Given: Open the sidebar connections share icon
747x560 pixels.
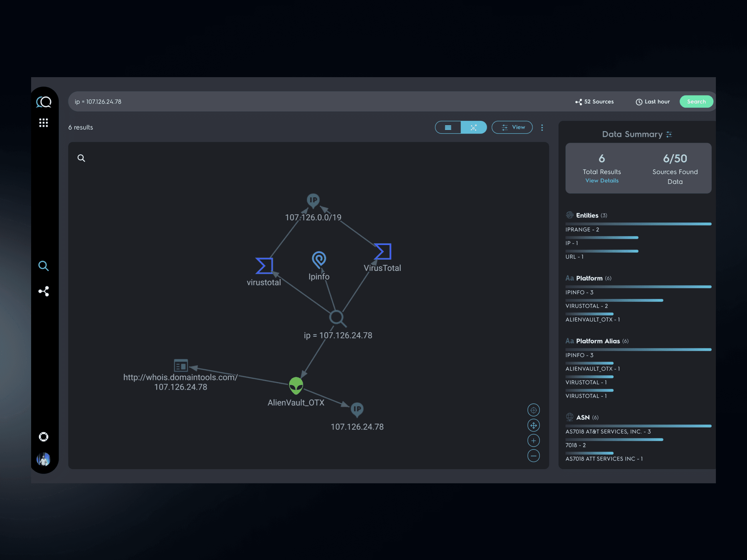Looking at the screenshot, I should click(44, 291).
